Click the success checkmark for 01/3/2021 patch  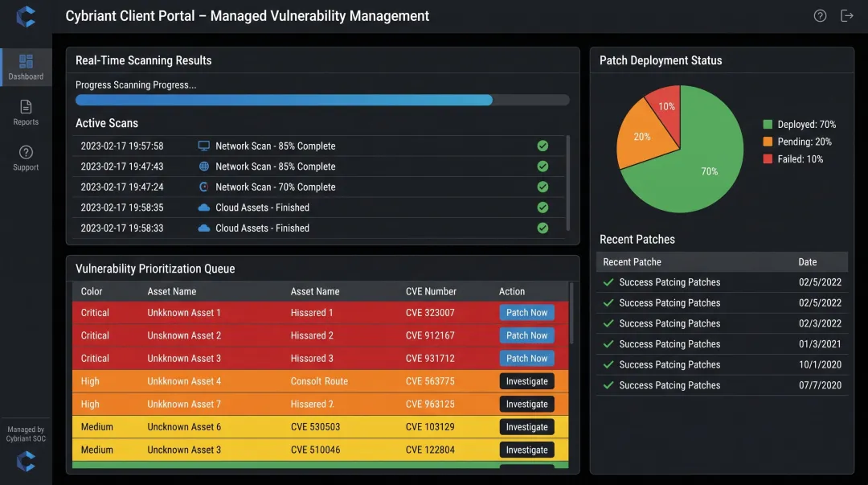tap(608, 343)
